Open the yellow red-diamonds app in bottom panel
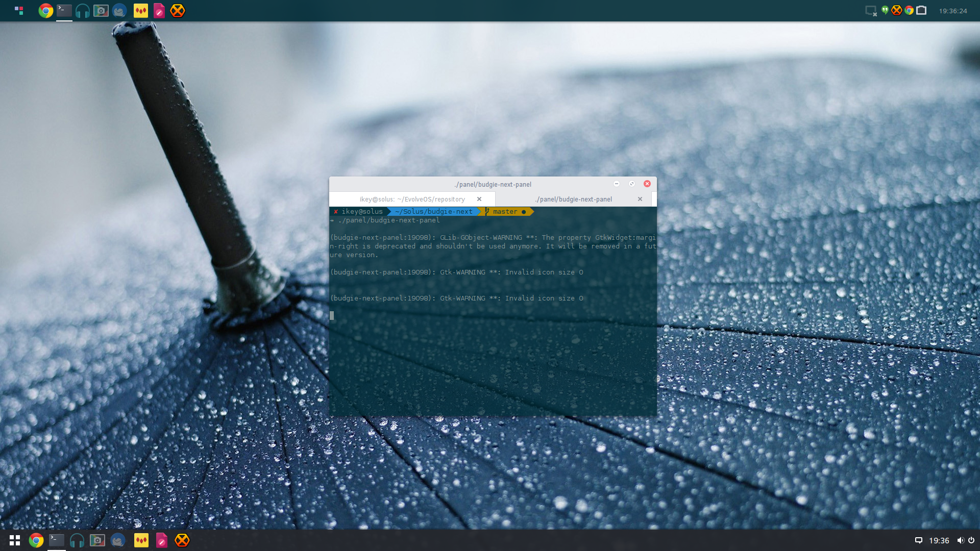This screenshot has height=551, width=980. click(141, 540)
